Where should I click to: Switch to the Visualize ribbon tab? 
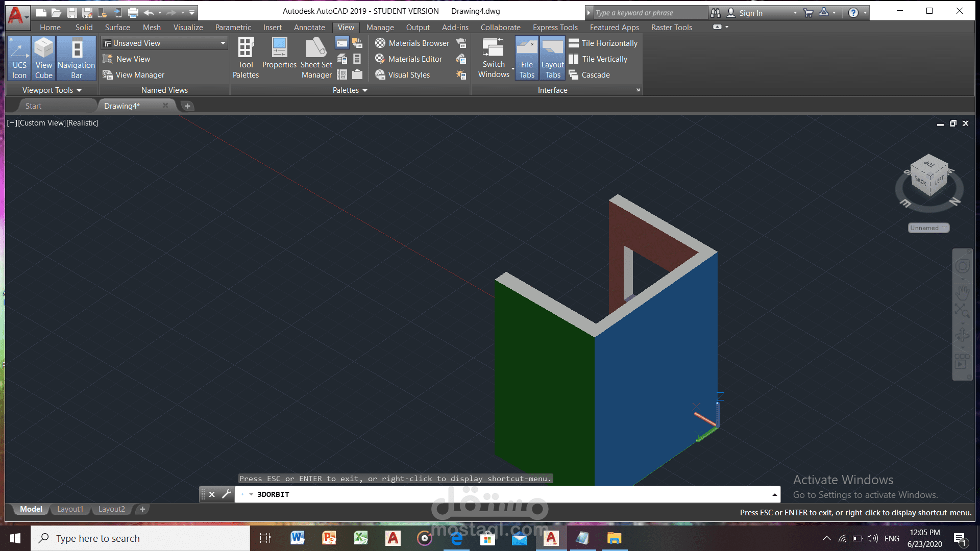pos(188,28)
